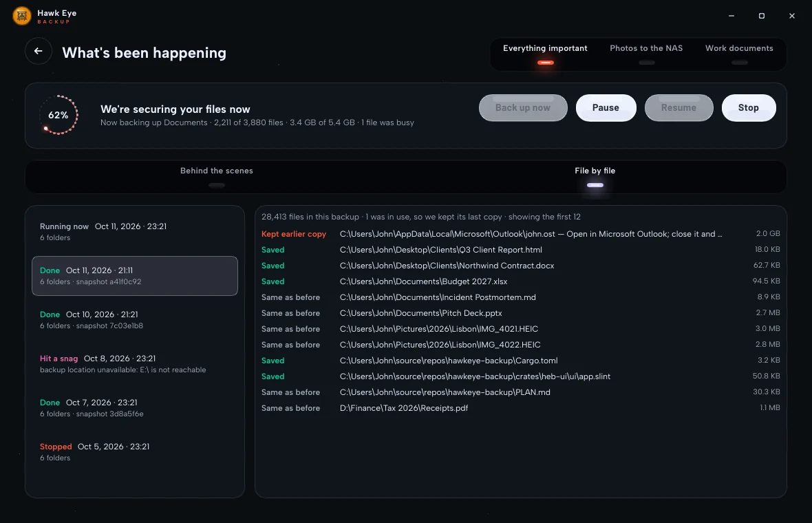Select the Budget 2027.xlsx file row

(520, 281)
